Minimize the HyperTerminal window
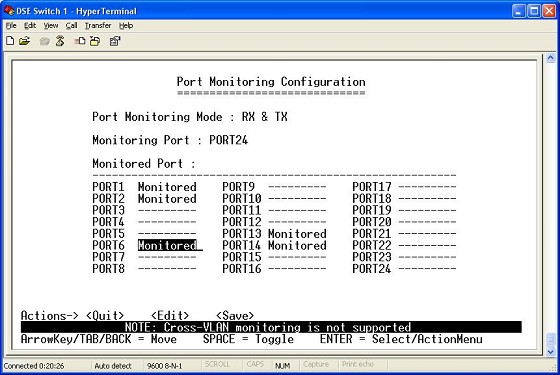The width and height of the screenshot is (560, 375). click(519, 11)
